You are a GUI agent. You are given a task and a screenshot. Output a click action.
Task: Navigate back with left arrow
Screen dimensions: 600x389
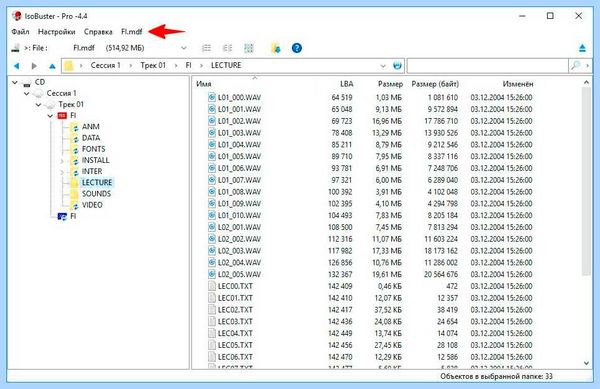click(16, 66)
